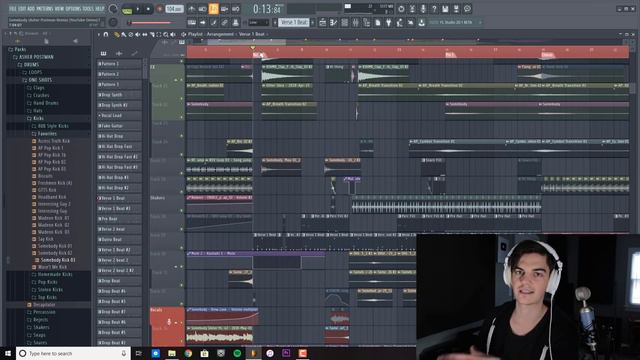The height and width of the screenshot is (360, 640).
Task: Disable the highlighted countdown-before-recording button
Action: click(213, 9)
